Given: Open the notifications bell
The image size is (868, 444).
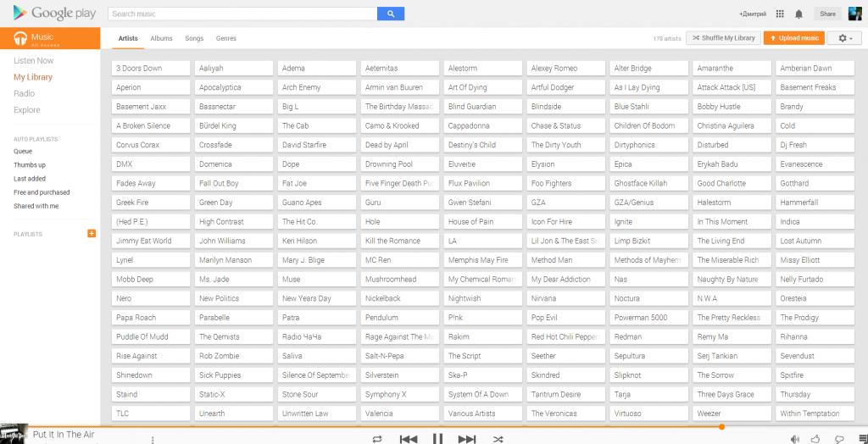Looking at the screenshot, I should [798, 14].
